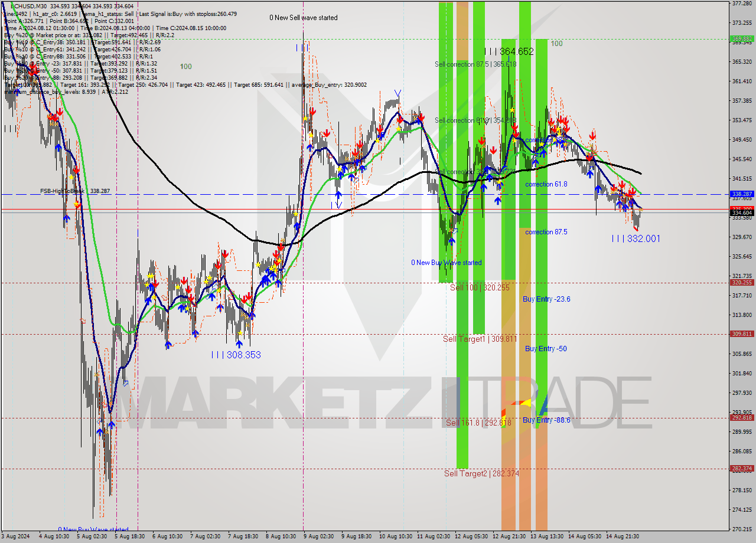Click the black 334.604 current price tag
The width and height of the screenshot is (756, 543).
pyautogui.click(x=742, y=212)
